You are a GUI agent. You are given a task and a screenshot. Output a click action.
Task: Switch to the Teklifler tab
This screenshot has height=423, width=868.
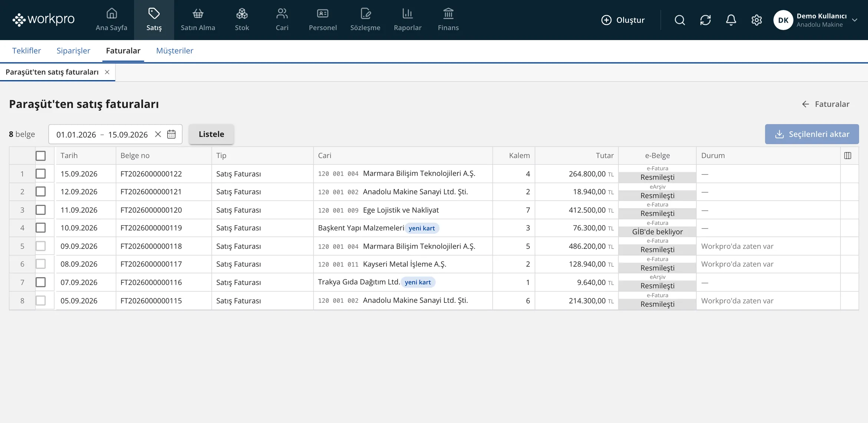coord(26,51)
